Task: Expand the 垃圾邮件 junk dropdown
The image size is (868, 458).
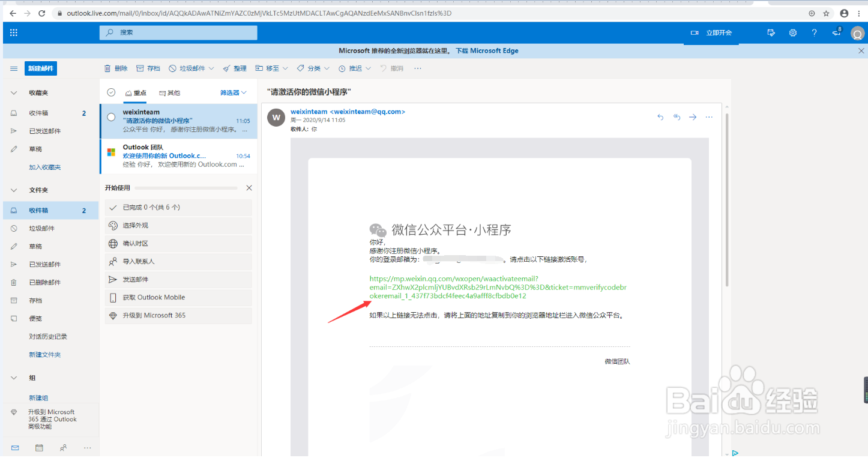Action: (211, 68)
